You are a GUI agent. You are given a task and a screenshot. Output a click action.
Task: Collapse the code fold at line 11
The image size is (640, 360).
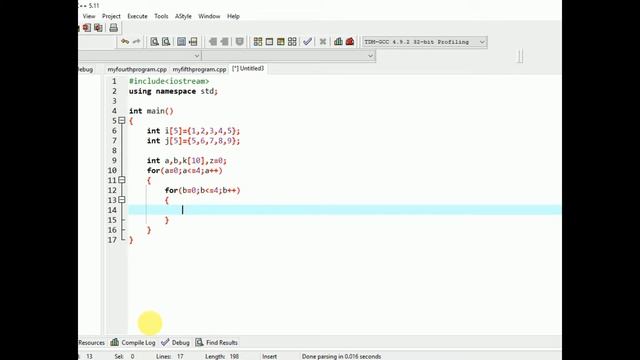[x=122, y=180]
